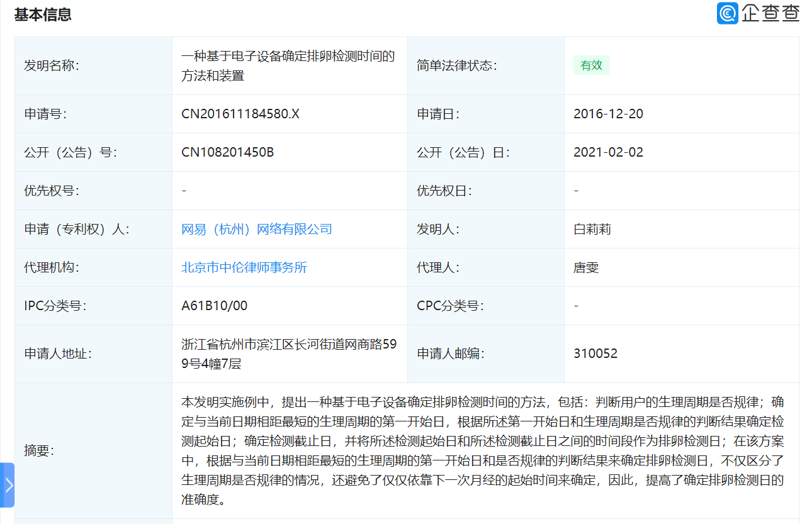
Task: Click postal code 310052
Action: coord(595,354)
